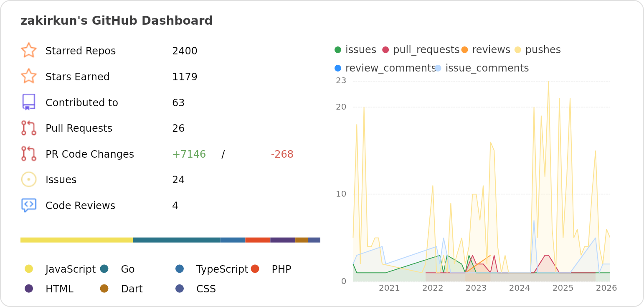Click the -268 deletions value
This screenshot has width=644, height=307.
283,154
